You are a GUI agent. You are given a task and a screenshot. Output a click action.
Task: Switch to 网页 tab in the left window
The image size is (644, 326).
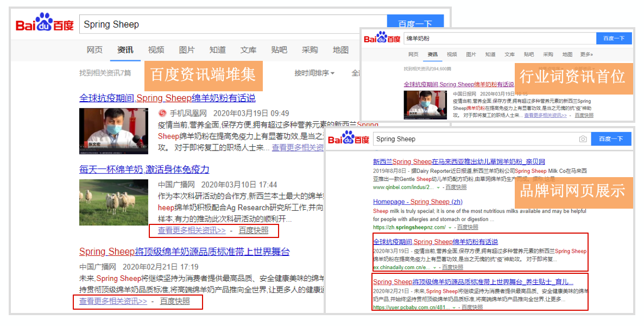pyautogui.click(x=94, y=50)
